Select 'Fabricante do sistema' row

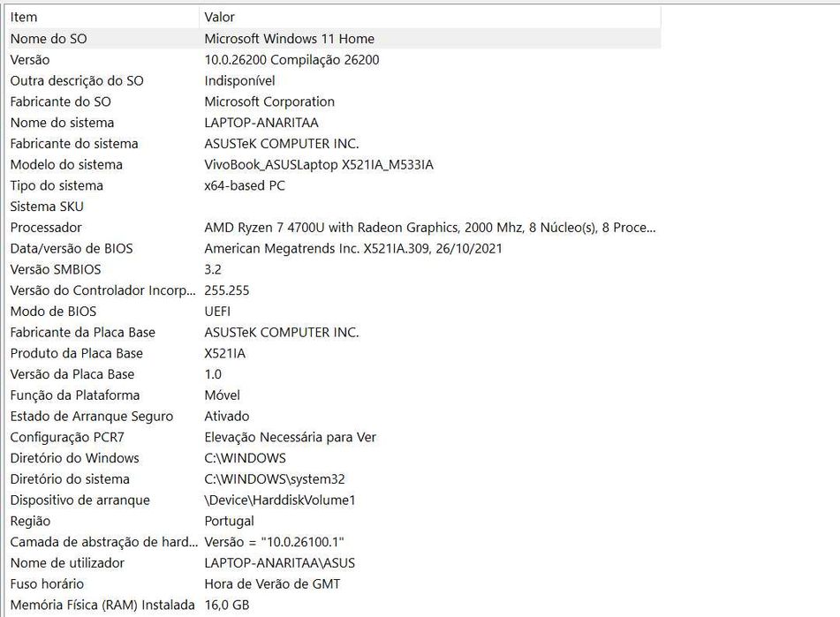(x=334, y=143)
